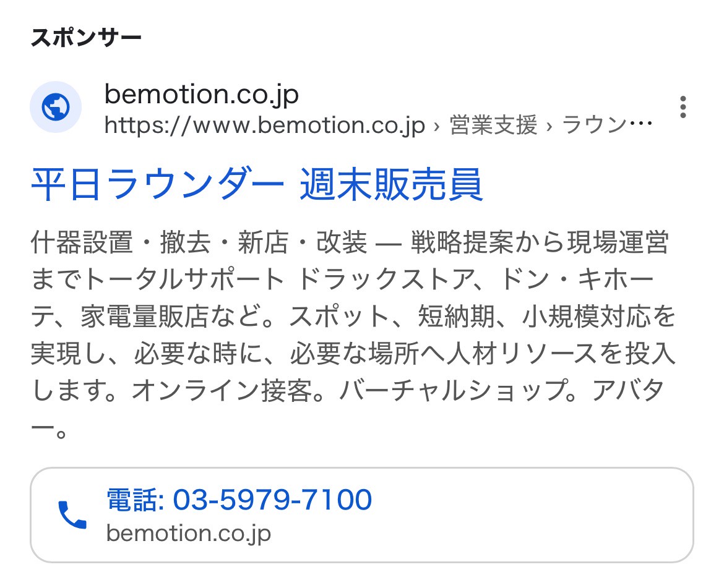724x588 pixels.
Task: Call the number 03-5979-7100
Action: point(272,498)
